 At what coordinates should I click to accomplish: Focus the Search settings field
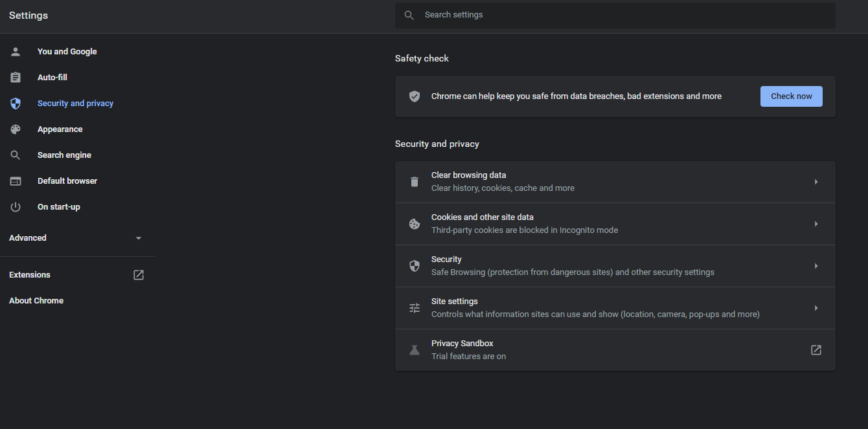615,15
